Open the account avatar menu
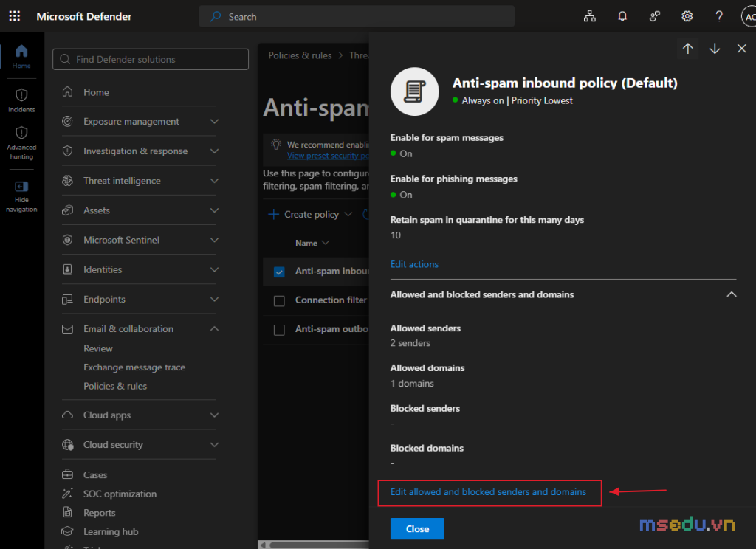 749,16
